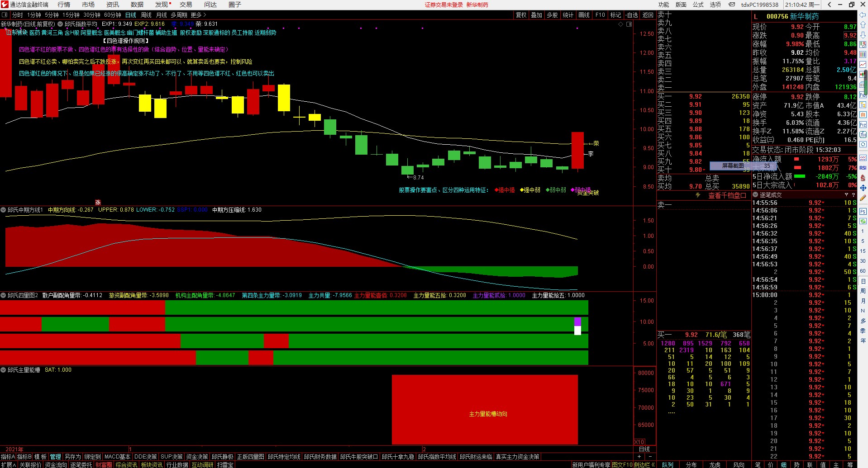The image size is (868, 468).
Task: Click the f(x) formula sidebar icon
Action: (x=863, y=134)
